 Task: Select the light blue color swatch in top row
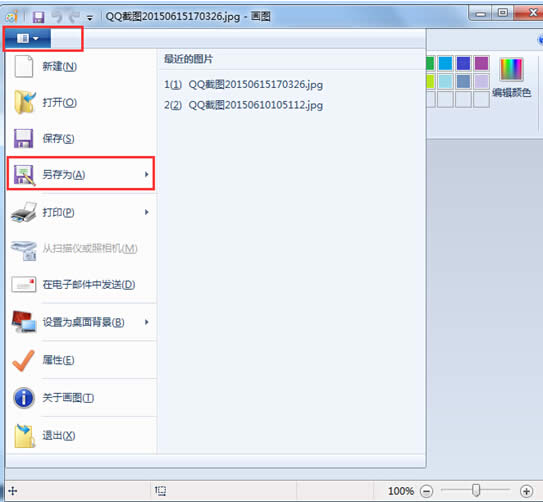tap(445, 63)
